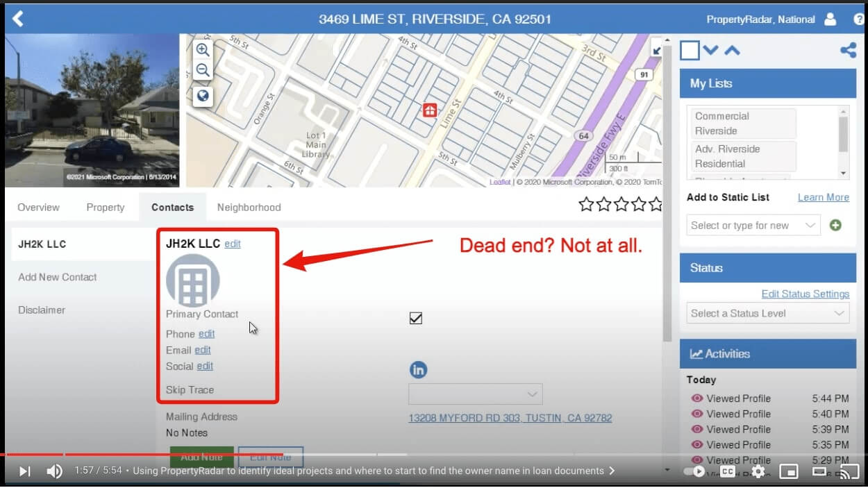Screen dimensions: 868x488
Task: Collapse the map with the corner arrow icon
Action: click(656, 49)
